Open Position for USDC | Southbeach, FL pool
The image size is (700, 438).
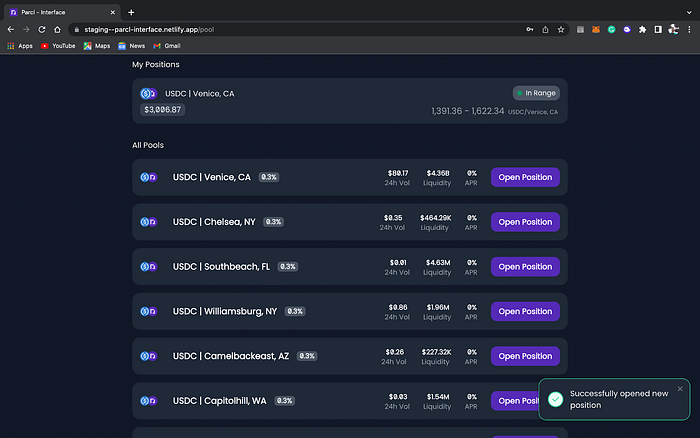525,267
